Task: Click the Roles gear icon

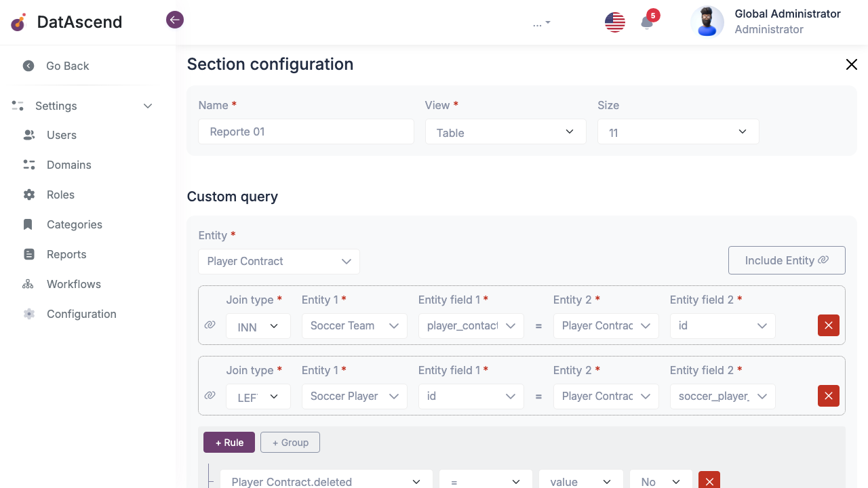Action: pos(29,195)
